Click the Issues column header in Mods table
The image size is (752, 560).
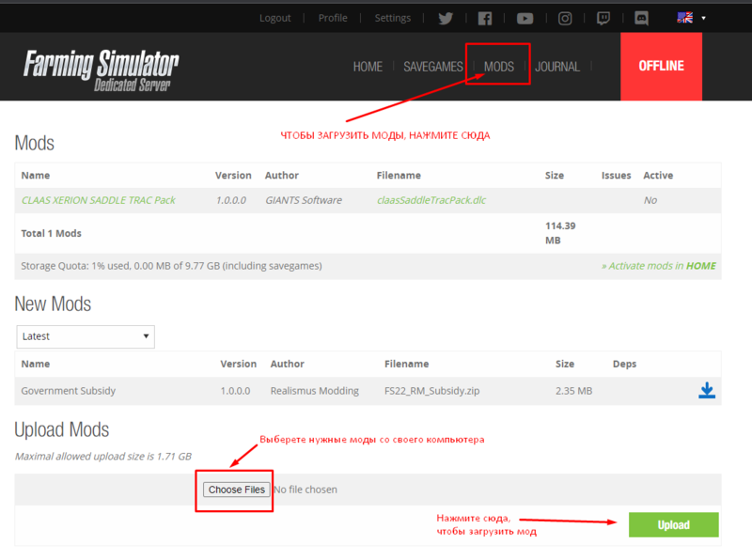tap(617, 176)
